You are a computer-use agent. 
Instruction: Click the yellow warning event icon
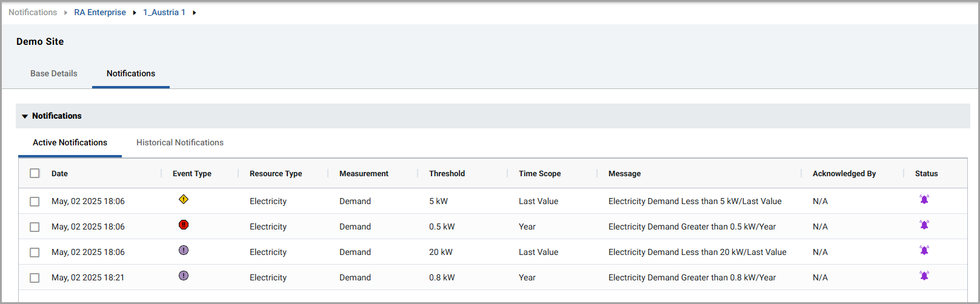click(x=184, y=199)
